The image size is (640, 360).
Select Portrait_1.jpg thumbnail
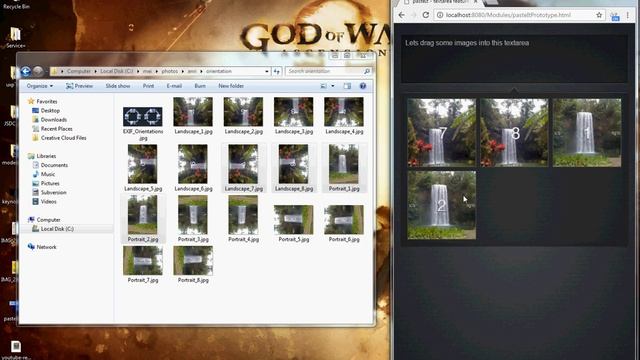(x=344, y=164)
